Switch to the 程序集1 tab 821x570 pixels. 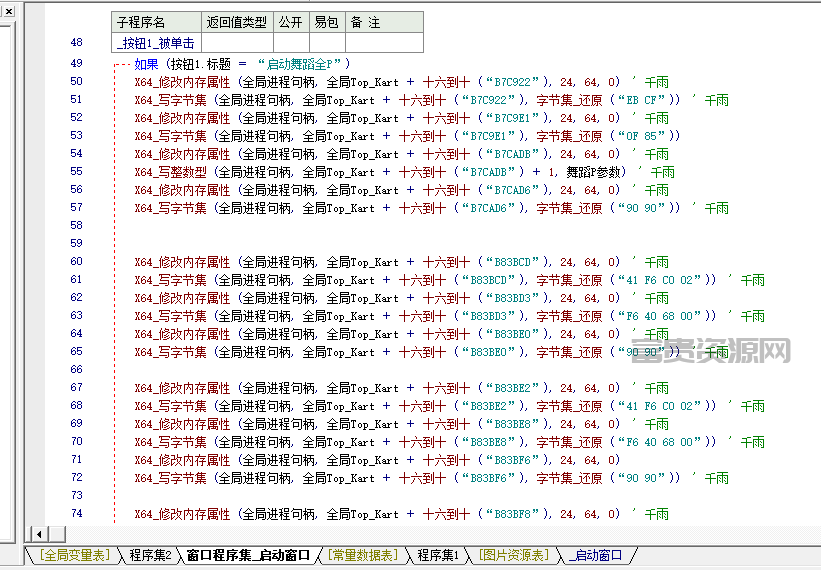click(x=438, y=555)
